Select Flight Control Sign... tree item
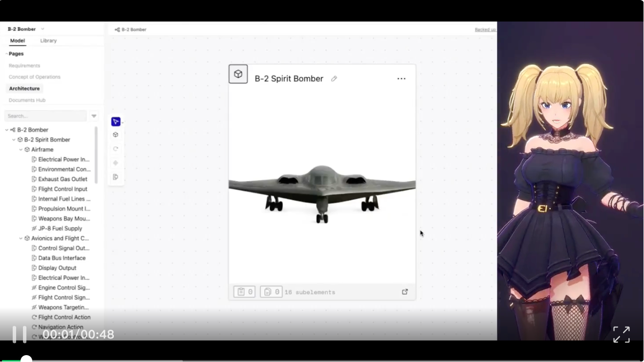The height and width of the screenshot is (362, 644). 60,297
